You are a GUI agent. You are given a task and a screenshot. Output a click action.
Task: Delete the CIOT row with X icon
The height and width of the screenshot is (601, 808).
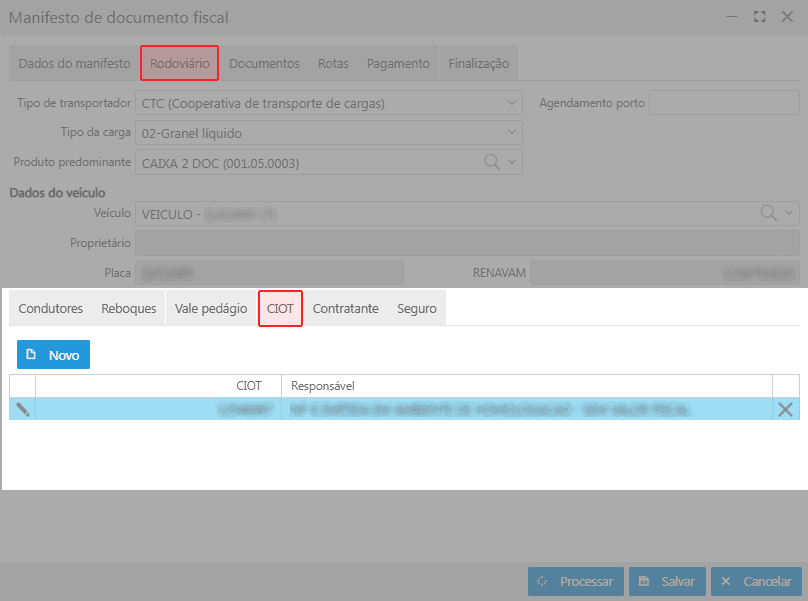(785, 408)
